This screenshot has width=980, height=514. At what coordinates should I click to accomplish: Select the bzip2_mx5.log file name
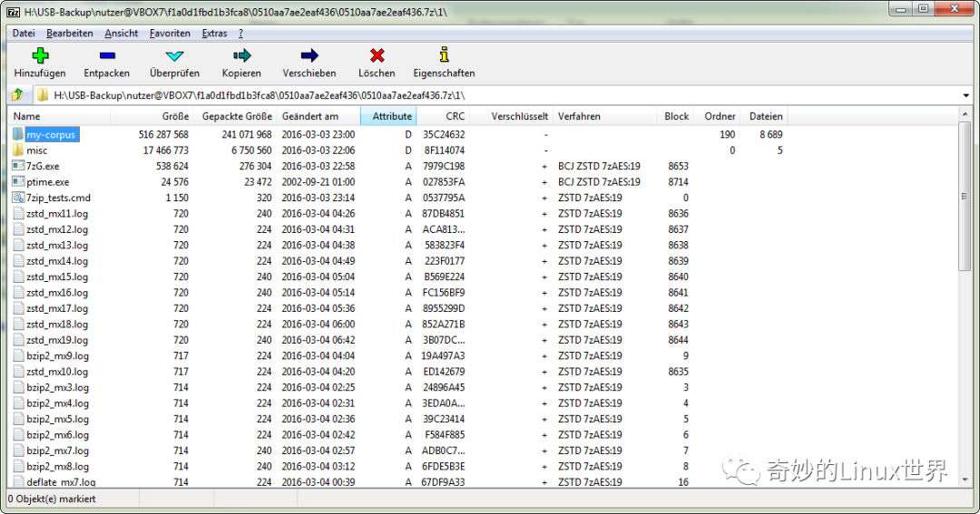[x=57, y=419]
